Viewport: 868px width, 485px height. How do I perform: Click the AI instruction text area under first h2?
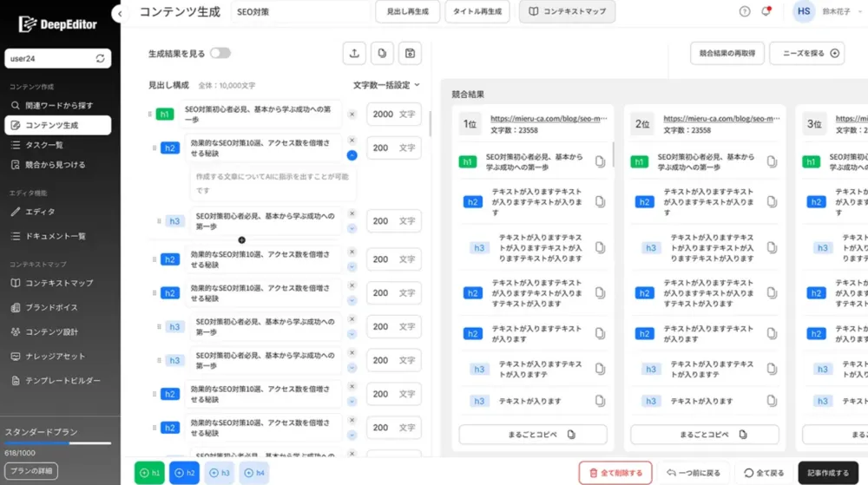pyautogui.click(x=273, y=183)
